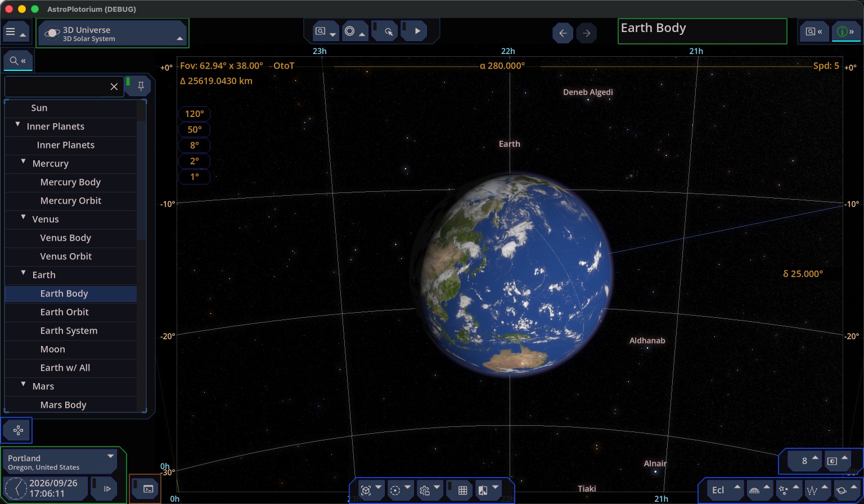Select Earth w/ All entry

click(x=71, y=368)
